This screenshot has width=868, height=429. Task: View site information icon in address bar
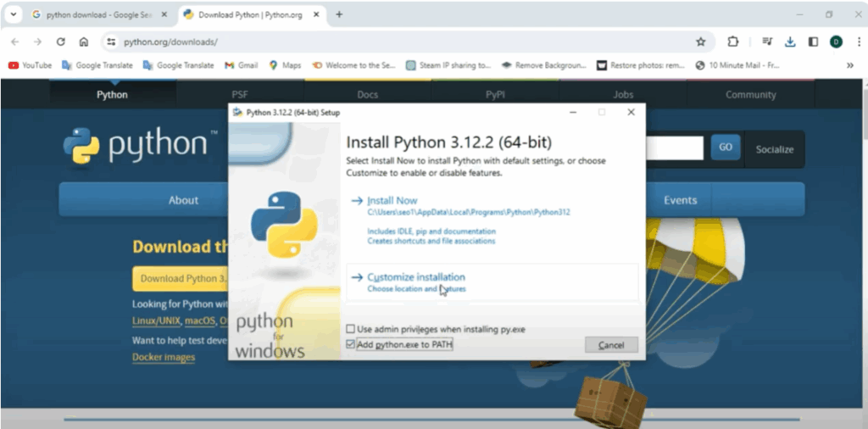coord(111,42)
